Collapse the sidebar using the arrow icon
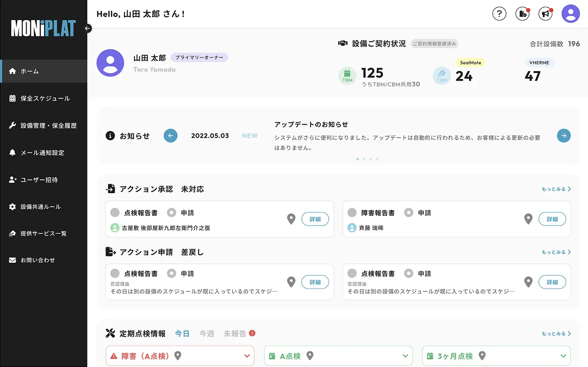This screenshot has width=588, height=367. (87, 28)
